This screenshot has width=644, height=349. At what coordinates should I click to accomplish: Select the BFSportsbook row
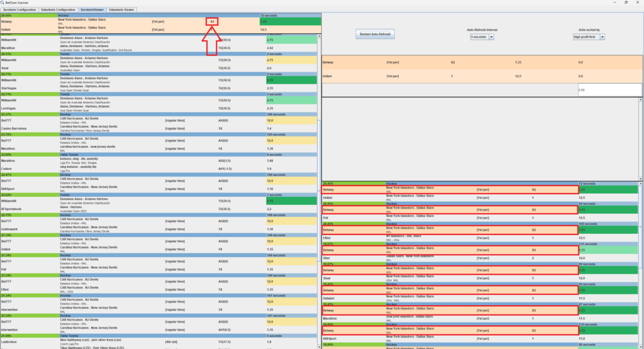click(x=159, y=209)
